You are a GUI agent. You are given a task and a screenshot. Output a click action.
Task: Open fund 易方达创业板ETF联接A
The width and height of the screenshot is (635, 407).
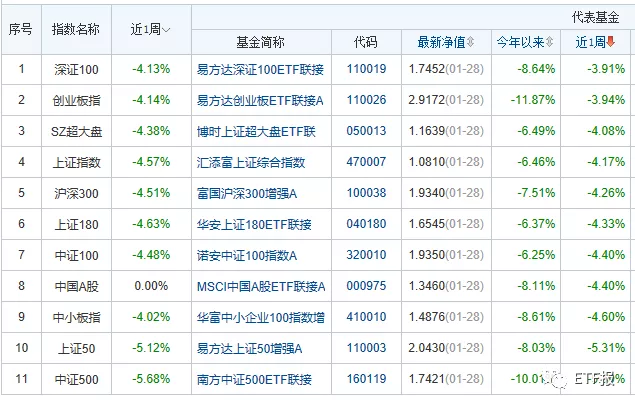click(x=260, y=100)
